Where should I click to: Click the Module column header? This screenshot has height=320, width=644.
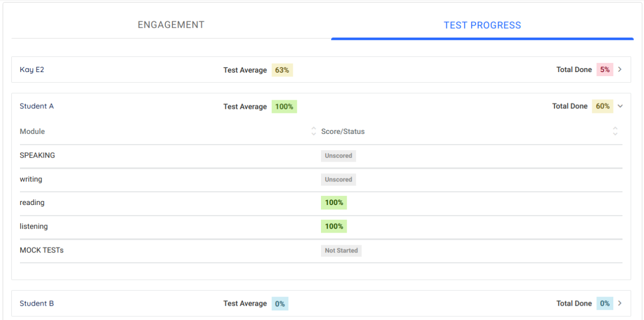32,131
